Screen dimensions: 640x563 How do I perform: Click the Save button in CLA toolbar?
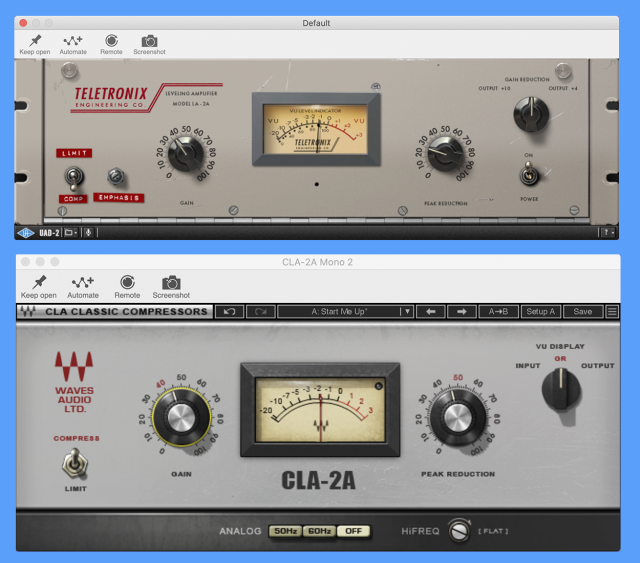click(583, 312)
